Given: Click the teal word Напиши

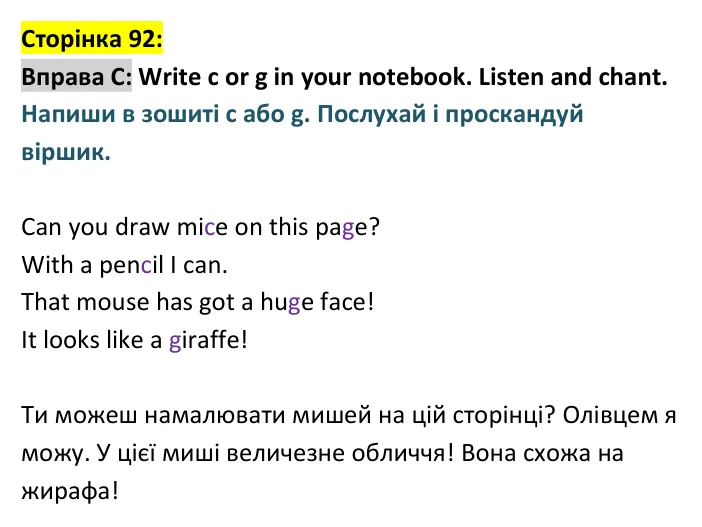Looking at the screenshot, I should tap(68, 114).
